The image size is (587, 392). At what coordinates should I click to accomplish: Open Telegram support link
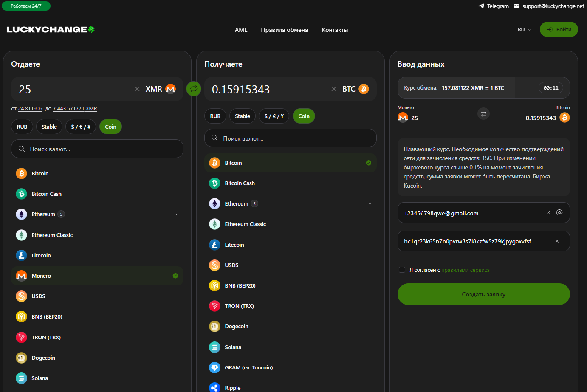point(494,6)
